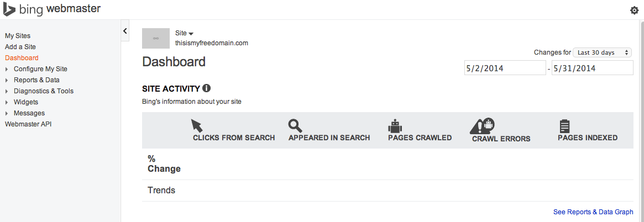This screenshot has width=644, height=222.
Task: Click the Site Activity info icon
Action: tap(207, 88)
